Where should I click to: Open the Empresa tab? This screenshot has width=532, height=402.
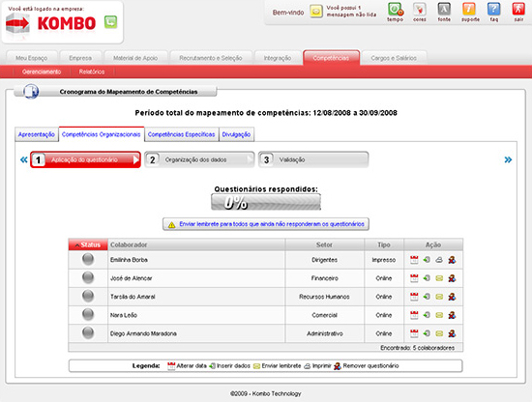pos(80,58)
